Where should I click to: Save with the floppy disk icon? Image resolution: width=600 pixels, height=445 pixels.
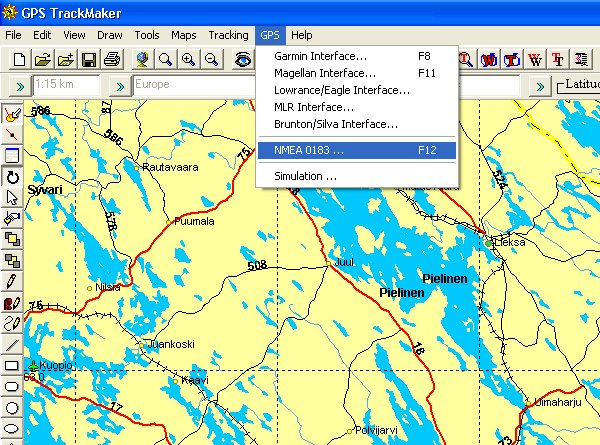89,60
